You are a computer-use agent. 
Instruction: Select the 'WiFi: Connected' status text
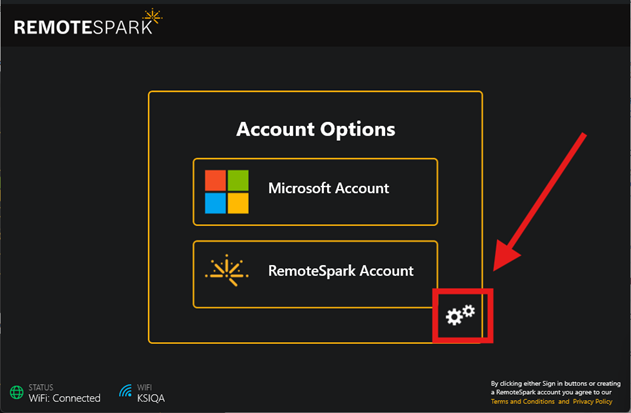tap(64, 398)
